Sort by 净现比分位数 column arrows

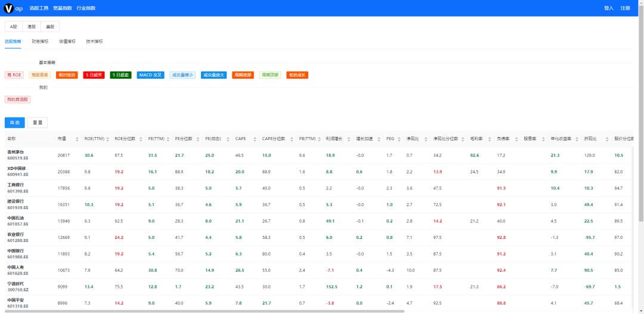tap(463, 139)
